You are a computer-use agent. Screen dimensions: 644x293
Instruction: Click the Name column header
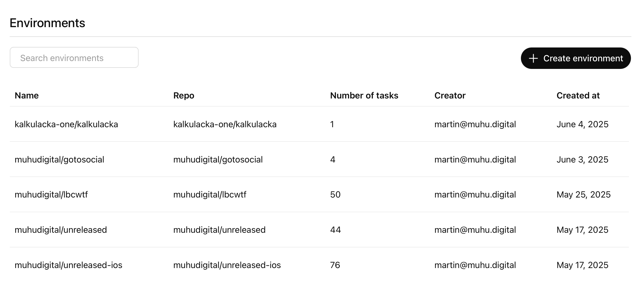[27, 95]
